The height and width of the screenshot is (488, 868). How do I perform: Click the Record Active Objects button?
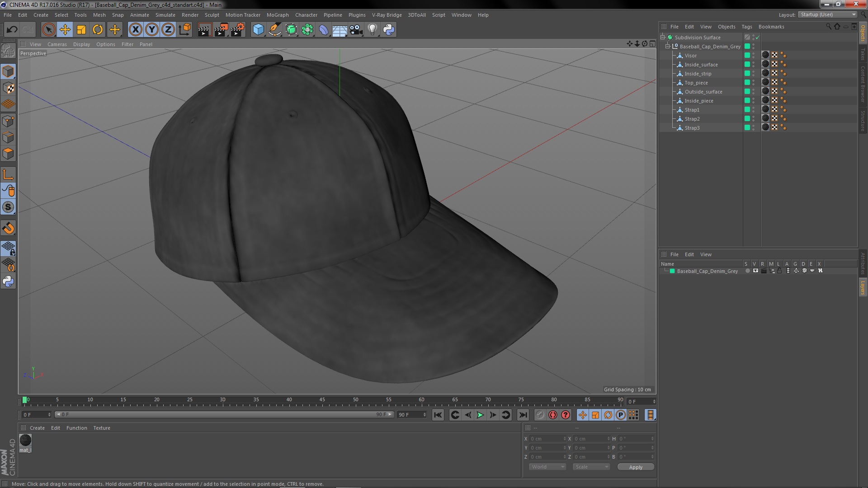tap(540, 415)
